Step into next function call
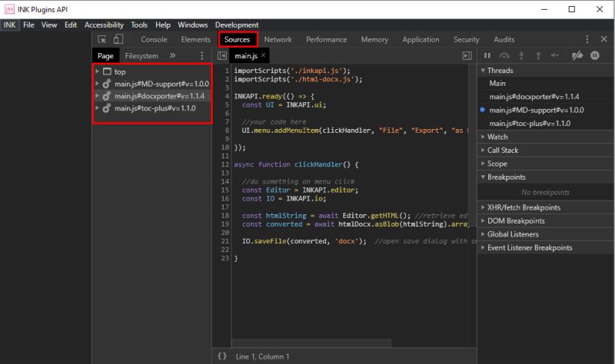This screenshot has width=615, height=364. (x=521, y=55)
